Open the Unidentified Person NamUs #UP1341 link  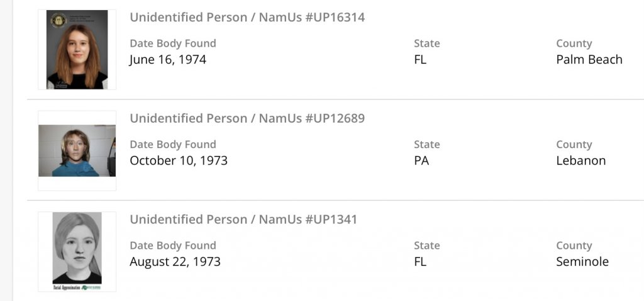(x=243, y=219)
